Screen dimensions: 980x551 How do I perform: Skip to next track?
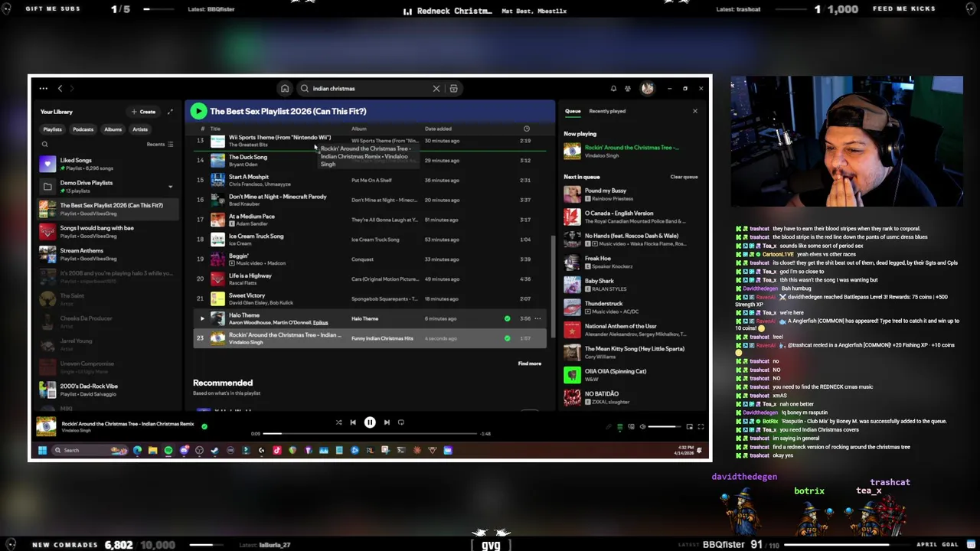click(387, 422)
